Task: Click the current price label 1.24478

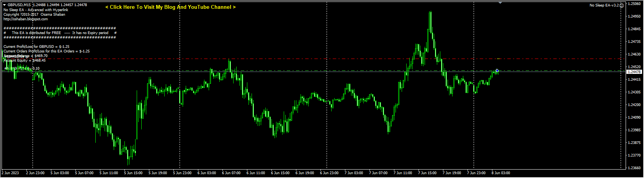Action: click(634, 72)
